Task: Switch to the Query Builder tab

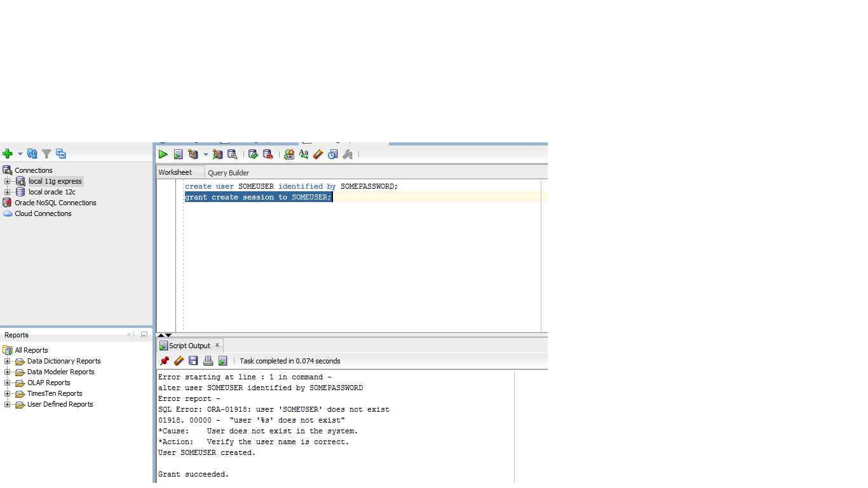Action: click(228, 173)
